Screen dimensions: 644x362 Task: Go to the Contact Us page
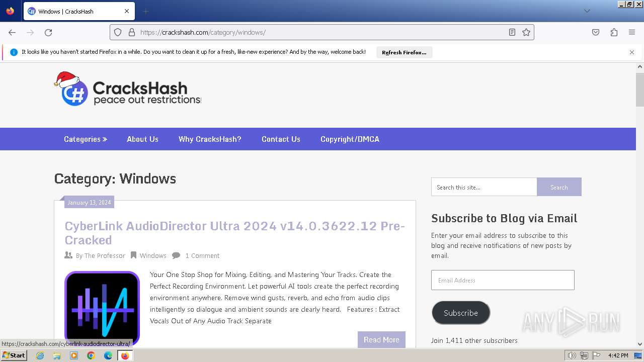point(281,139)
